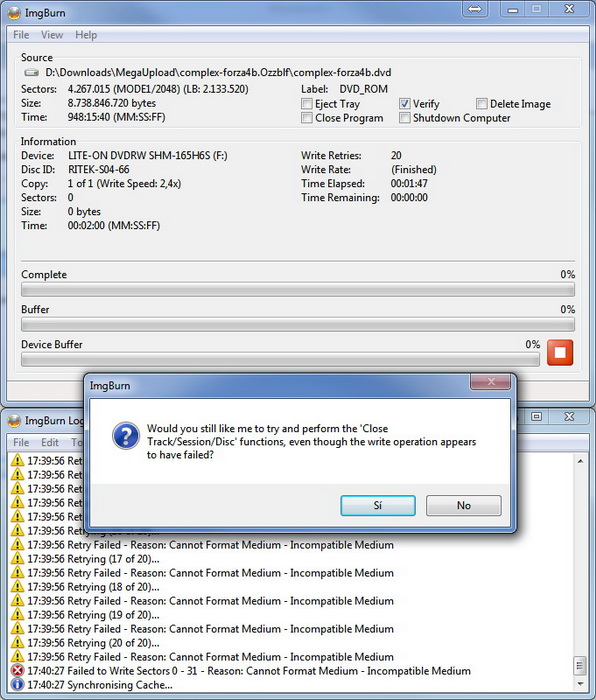Tick the Close Program checkbox

point(307,118)
